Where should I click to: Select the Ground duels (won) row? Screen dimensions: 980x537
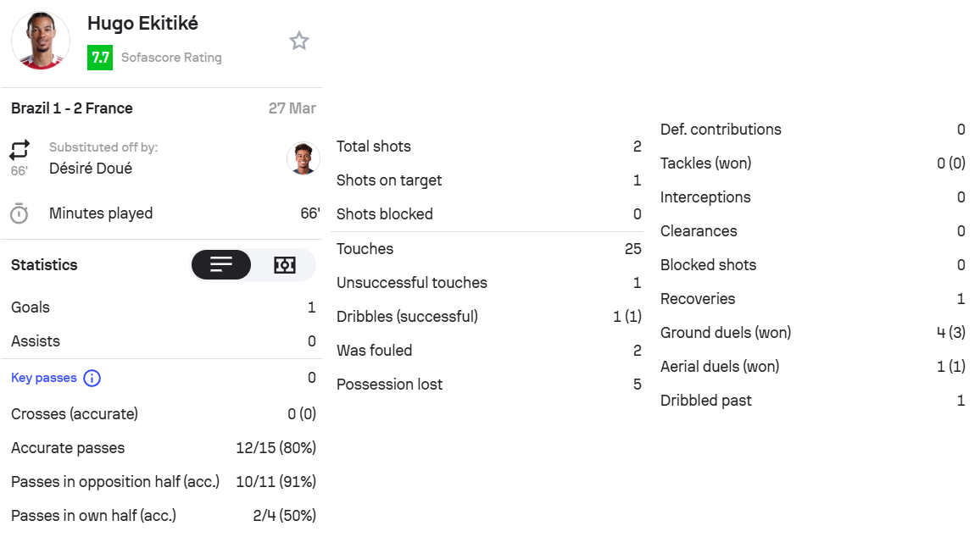click(812, 333)
